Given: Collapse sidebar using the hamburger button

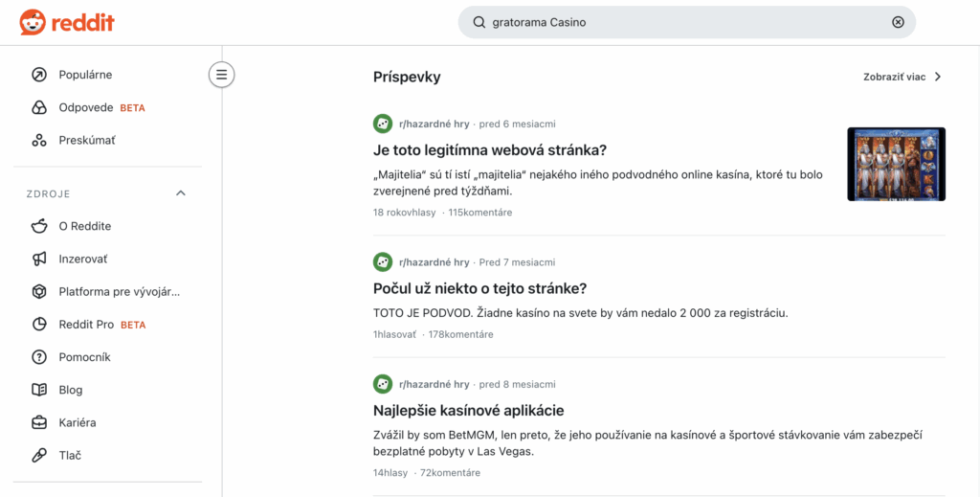Looking at the screenshot, I should pos(221,75).
